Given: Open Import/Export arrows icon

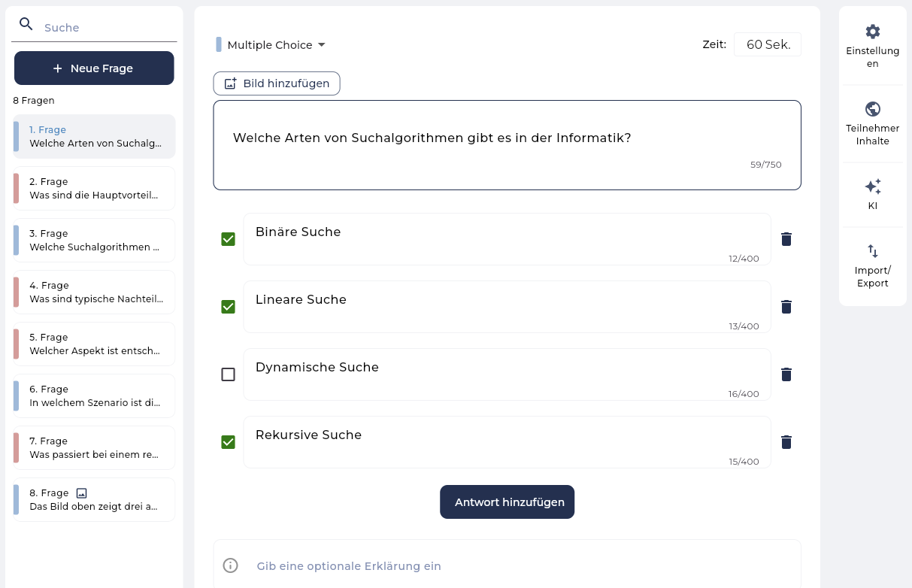Looking at the screenshot, I should (872, 251).
